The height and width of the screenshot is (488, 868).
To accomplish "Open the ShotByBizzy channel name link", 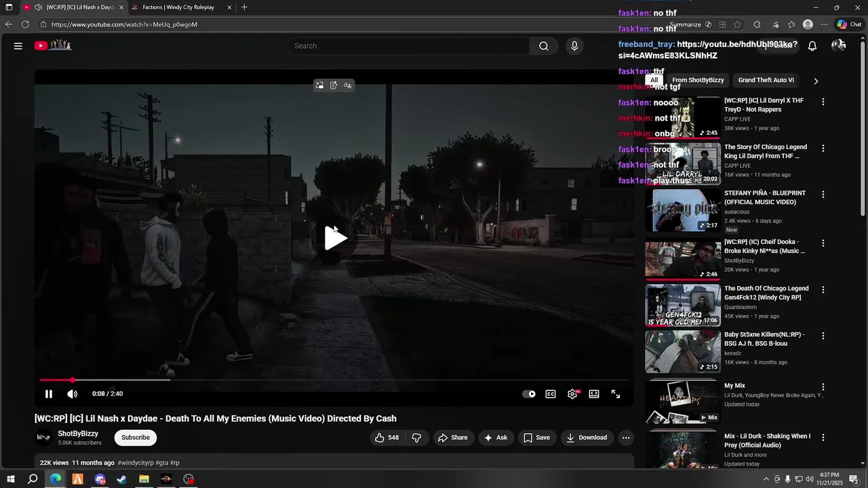I will click(x=78, y=434).
